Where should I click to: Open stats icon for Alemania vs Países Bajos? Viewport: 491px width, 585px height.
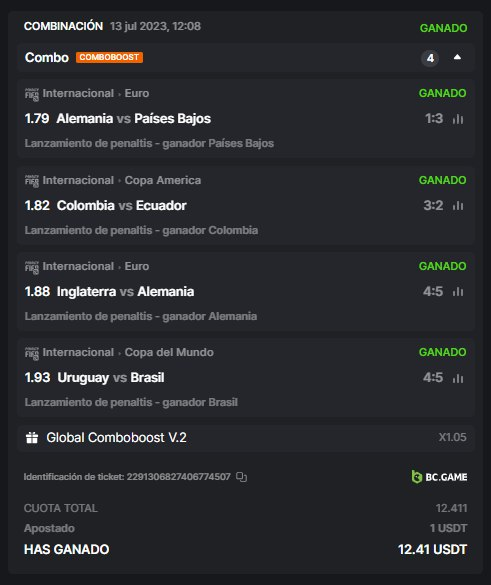[458, 119]
